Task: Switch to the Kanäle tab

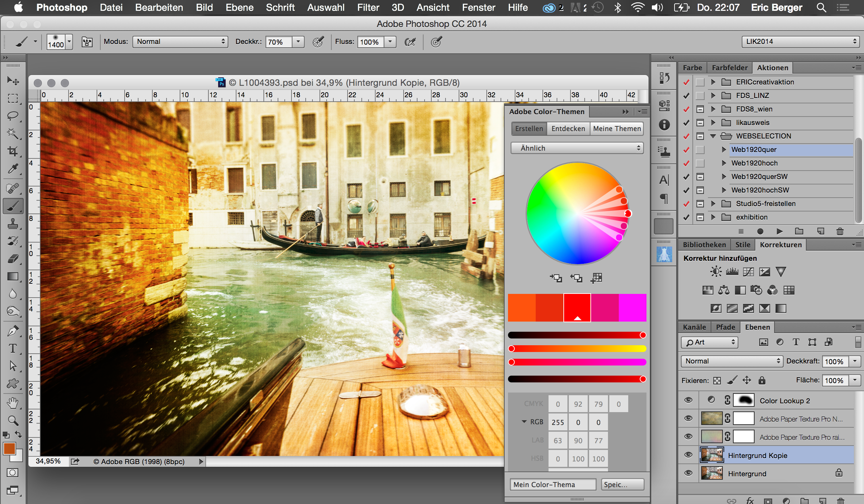Action: click(694, 327)
